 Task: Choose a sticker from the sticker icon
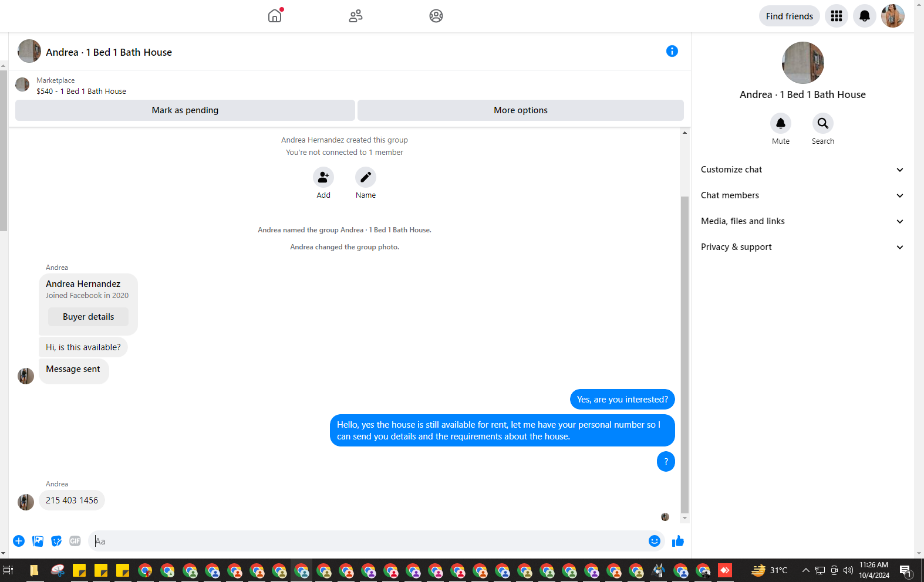coord(56,541)
